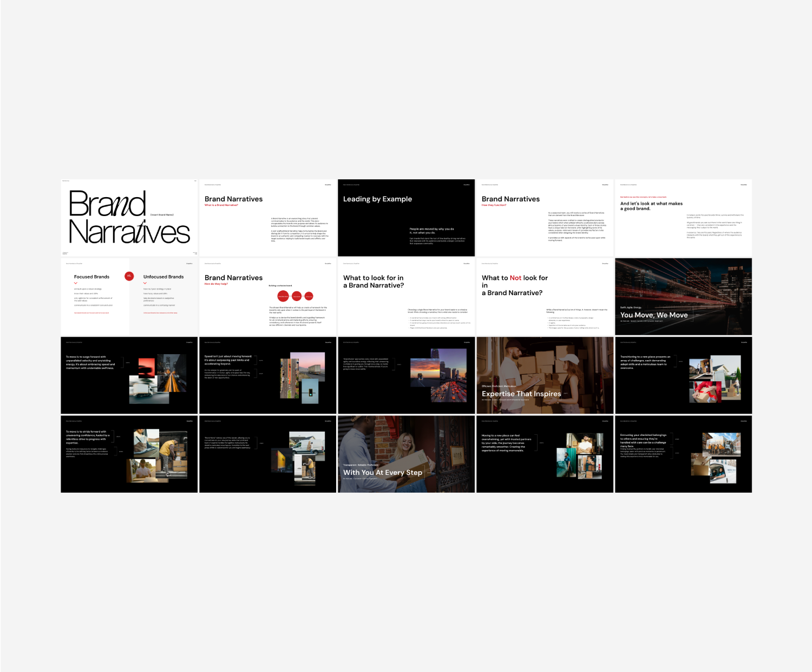Image resolution: width=812 pixels, height=672 pixels.
Task: Open the 'You Move, We Move' slide
Action: (683, 296)
